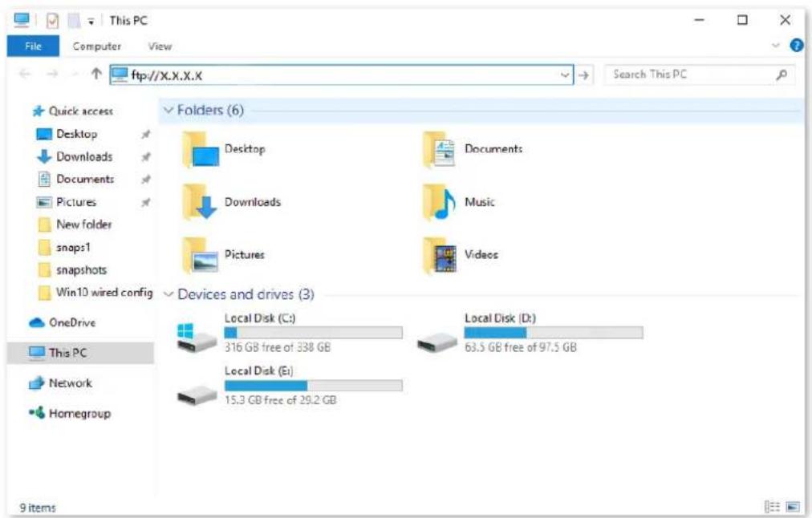Switch to details view icon
Viewport: 812px width, 518px height.
(x=772, y=507)
